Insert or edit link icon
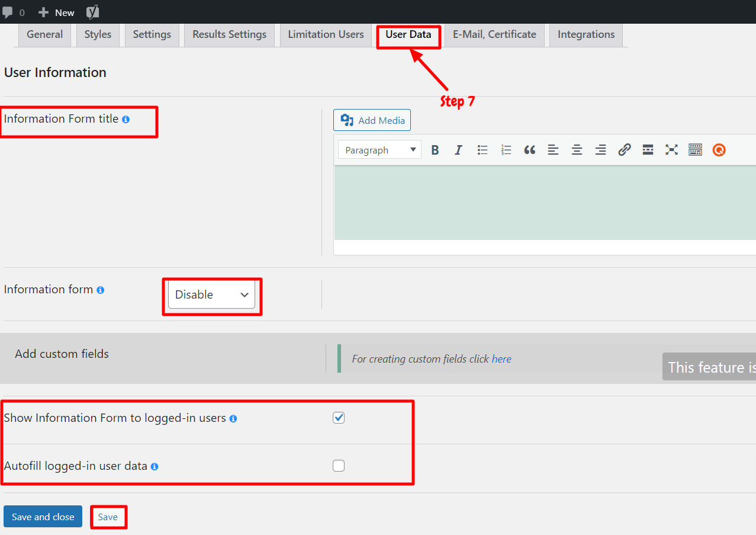The width and height of the screenshot is (756, 535). click(x=624, y=150)
